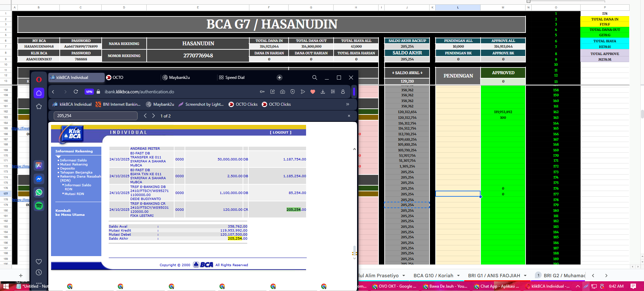The image size is (644, 291).
Task: Add a new sheet in the spreadsheet
Action: point(21,276)
